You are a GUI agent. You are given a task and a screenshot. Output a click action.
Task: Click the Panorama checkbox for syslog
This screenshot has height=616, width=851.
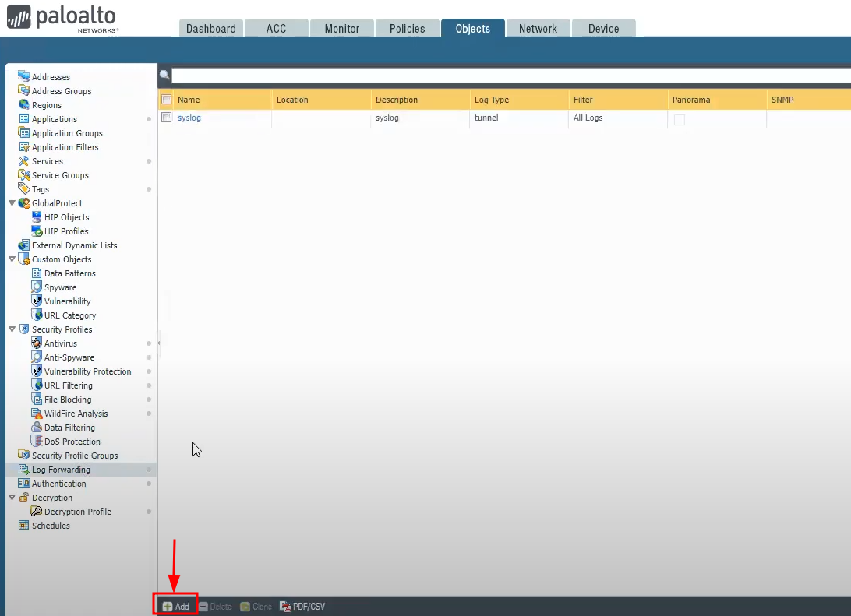point(679,119)
